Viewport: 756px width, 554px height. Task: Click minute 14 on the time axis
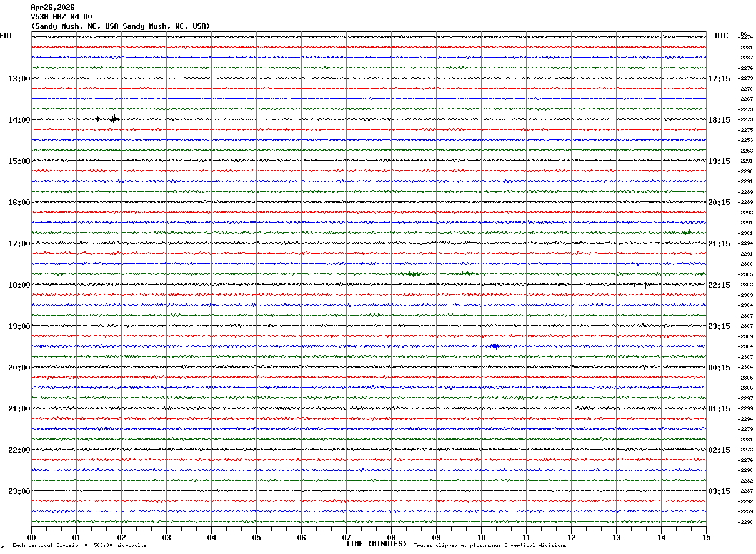pyautogui.click(x=661, y=537)
